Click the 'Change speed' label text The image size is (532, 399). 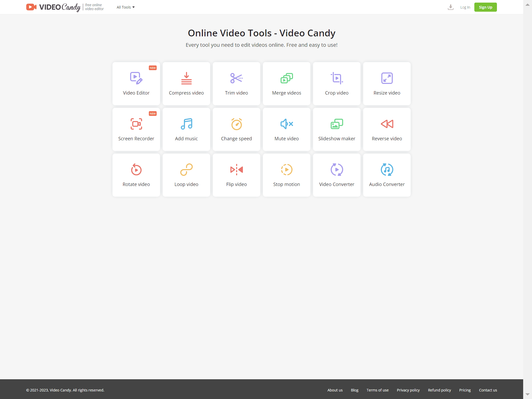coord(236,138)
